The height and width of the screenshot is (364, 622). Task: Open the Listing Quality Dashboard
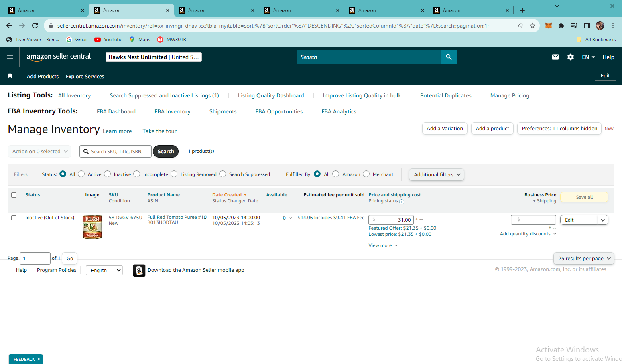pos(271,95)
